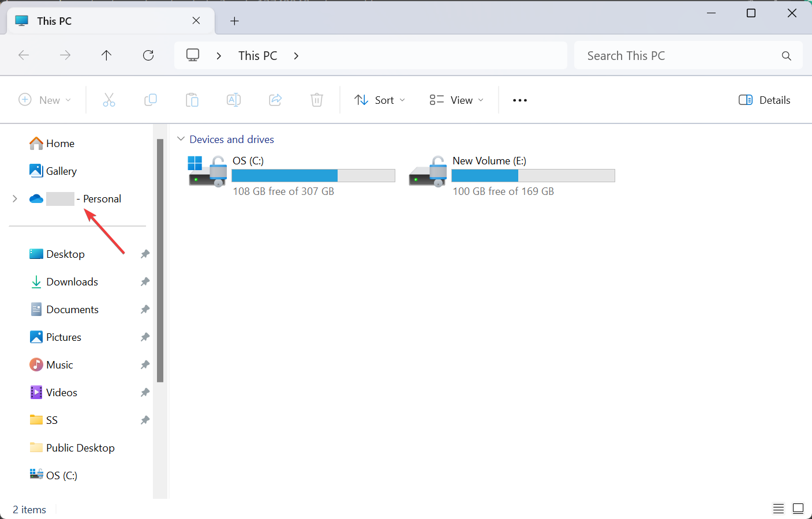Image resolution: width=812 pixels, height=519 pixels.
Task: Click the Copy icon
Action: (151, 100)
